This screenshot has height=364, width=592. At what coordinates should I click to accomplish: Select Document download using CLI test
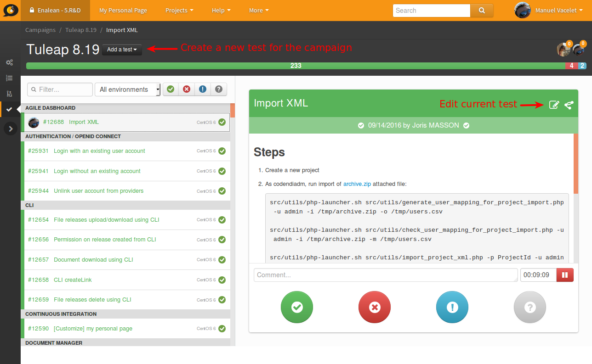126,260
